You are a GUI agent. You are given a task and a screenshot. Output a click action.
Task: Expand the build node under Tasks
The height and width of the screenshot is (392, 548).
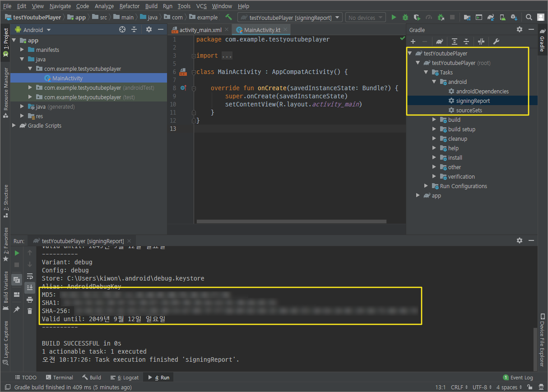434,120
